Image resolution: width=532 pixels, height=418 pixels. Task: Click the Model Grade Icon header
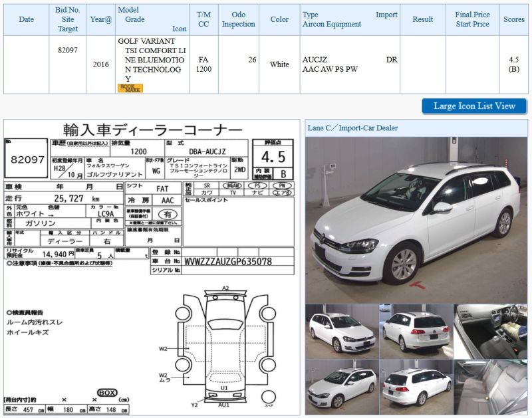pos(152,20)
